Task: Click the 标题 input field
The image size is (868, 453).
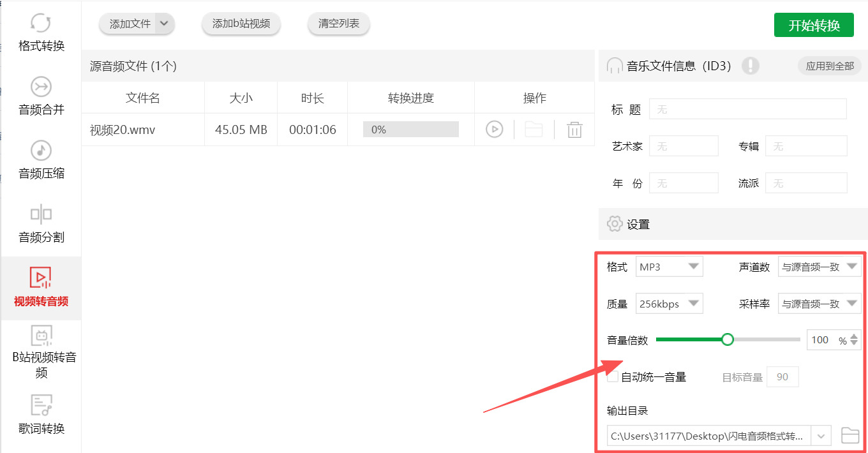Action: [747, 108]
